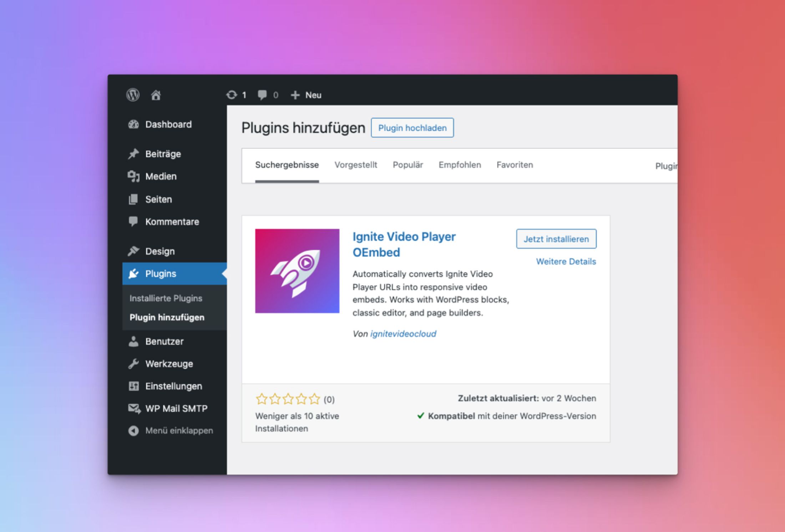
Task: Expand the + Neu menu
Action: [305, 95]
